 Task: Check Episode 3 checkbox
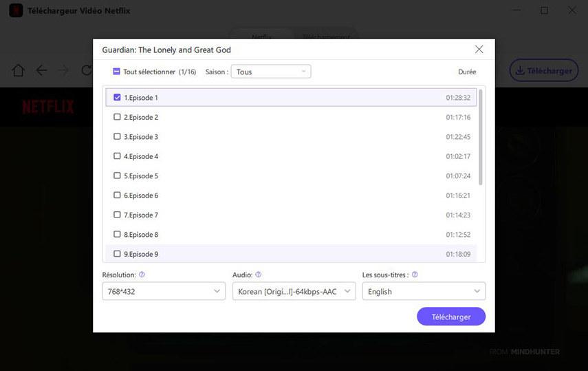117,136
